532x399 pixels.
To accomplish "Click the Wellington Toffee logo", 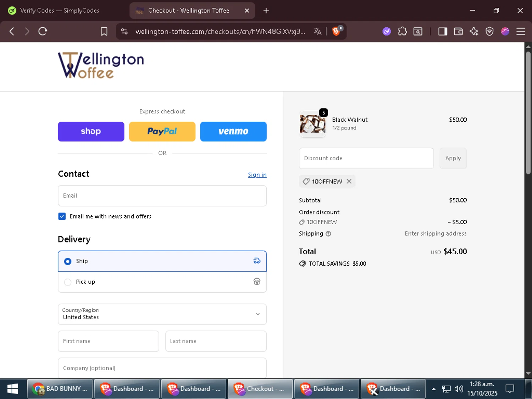I will (101, 65).
